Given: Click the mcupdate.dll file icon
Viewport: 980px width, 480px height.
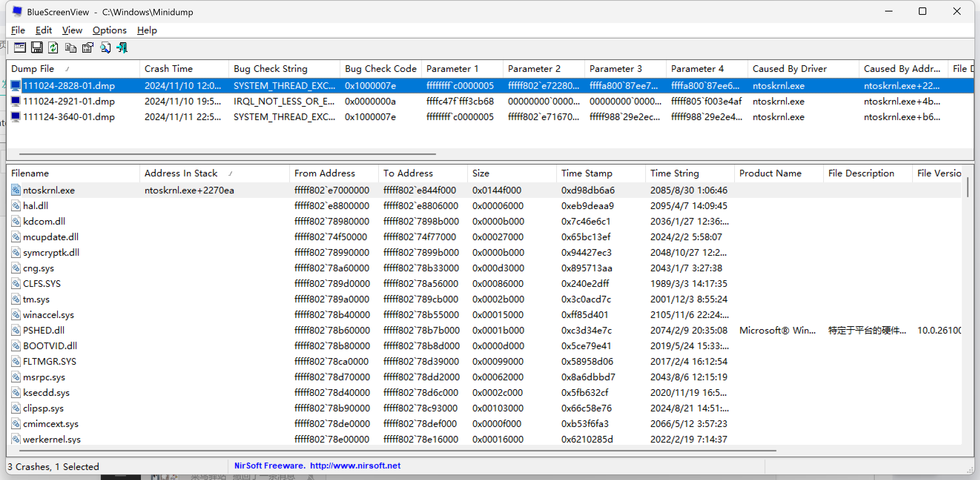Looking at the screenshot, I should pos(16,237).
